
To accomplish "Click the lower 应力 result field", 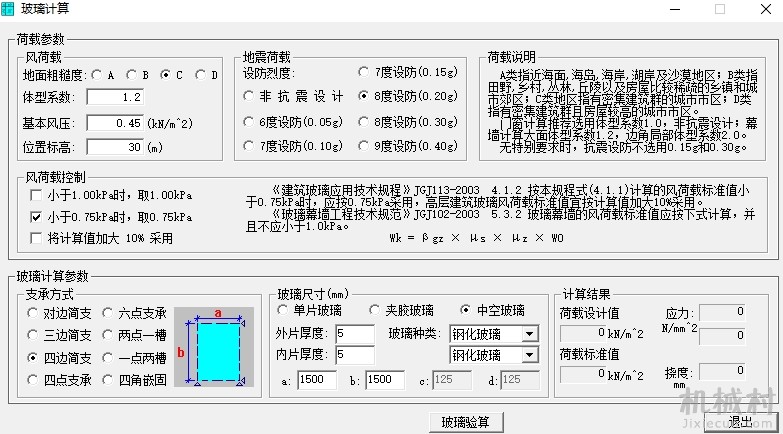I will click(723, 336).
